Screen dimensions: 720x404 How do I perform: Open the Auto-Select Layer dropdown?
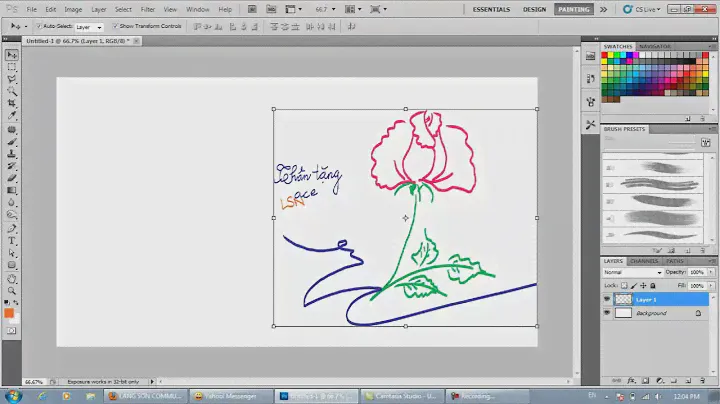[x=88, y=26]
